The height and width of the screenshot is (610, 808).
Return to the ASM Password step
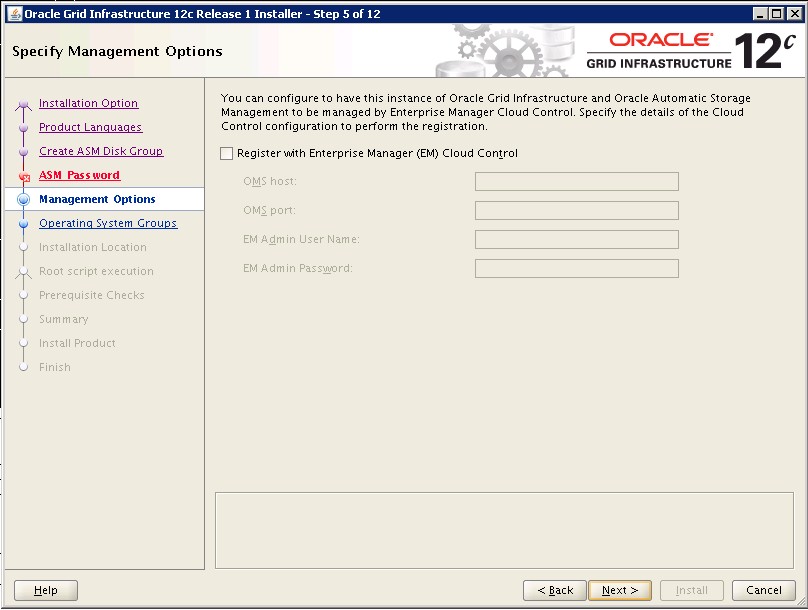click(x=79, y=175)
